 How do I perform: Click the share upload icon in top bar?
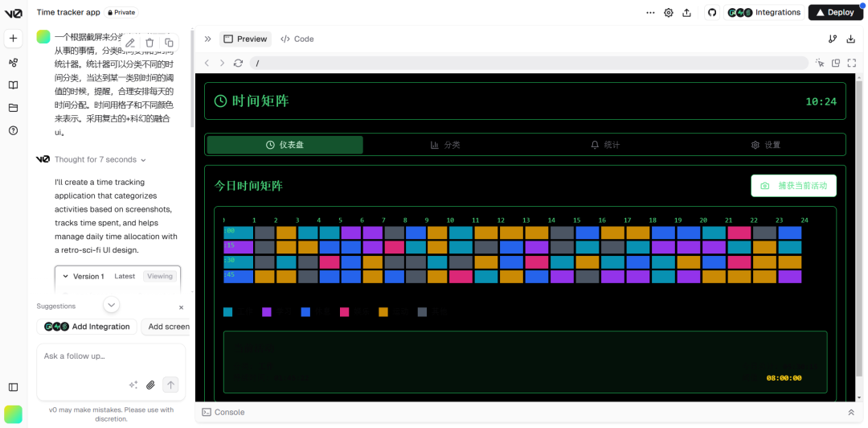[687, 13]
